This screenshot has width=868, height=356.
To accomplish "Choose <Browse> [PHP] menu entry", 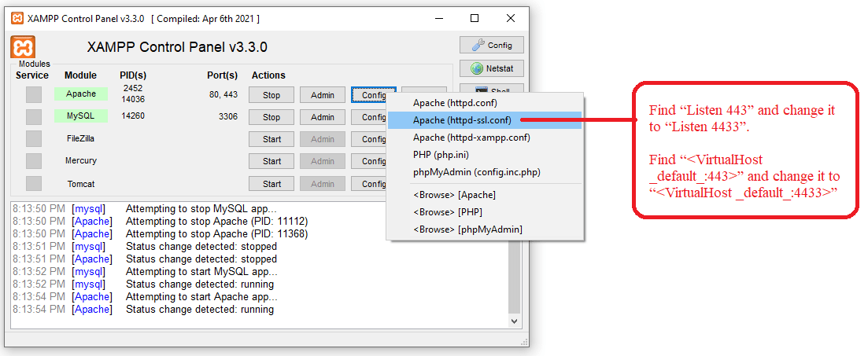I will 485,211.
